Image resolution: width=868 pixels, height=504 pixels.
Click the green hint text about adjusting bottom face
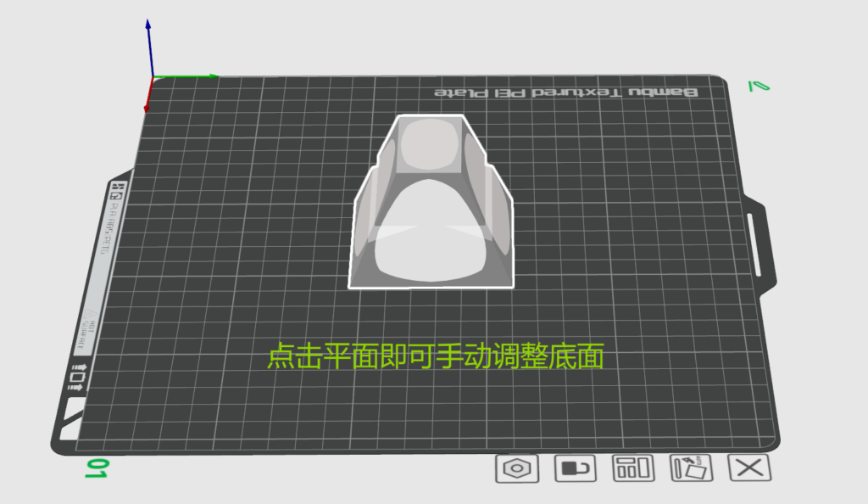pos(435,356)
